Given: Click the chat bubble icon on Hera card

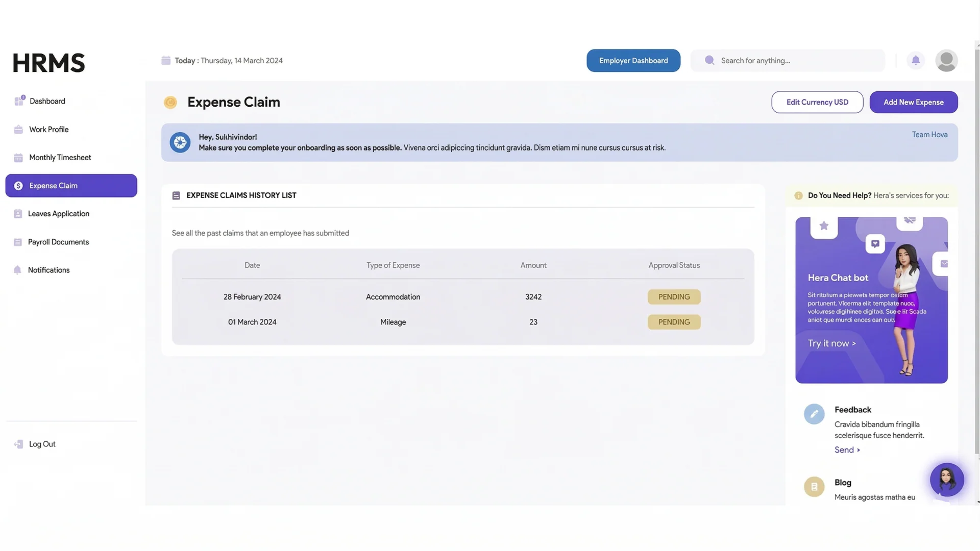Looking at the screenshot, I should click(x=875, y=243).
